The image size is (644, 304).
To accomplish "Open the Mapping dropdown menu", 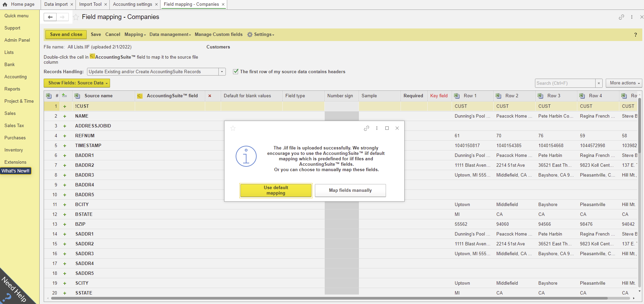I will coord(135,35).
